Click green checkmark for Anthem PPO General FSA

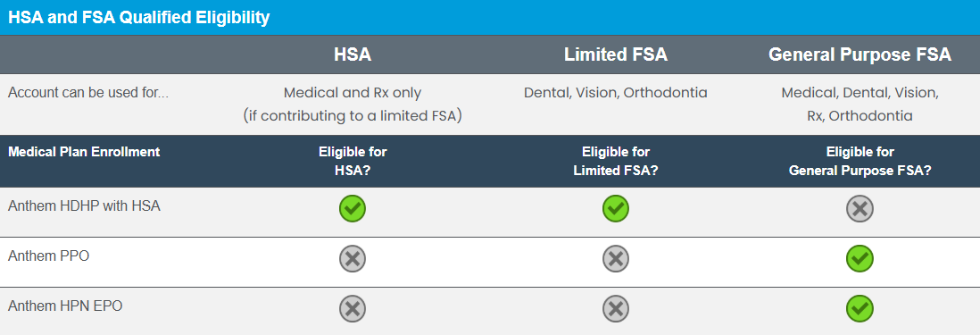tap(860, 259)
